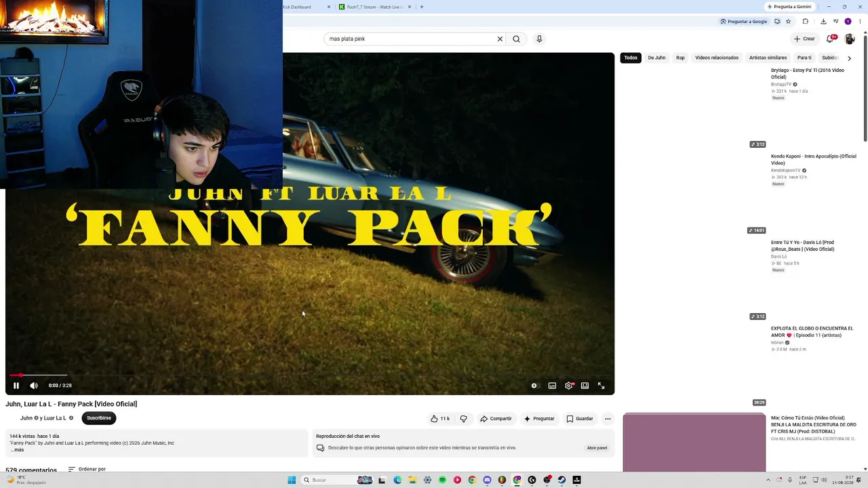Open the Windows Start menu

click(x=292, y=480)
